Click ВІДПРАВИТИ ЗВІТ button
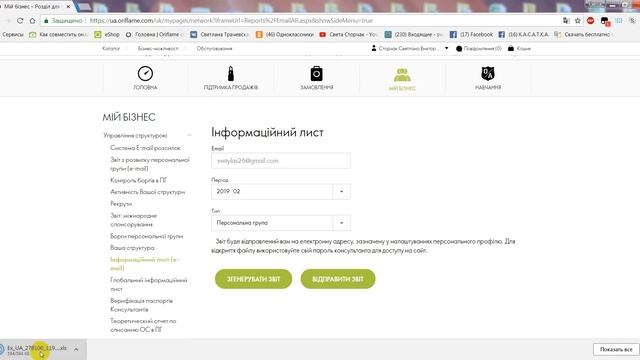The width and height of the screenshot is (640, 360). pos(338,279)
